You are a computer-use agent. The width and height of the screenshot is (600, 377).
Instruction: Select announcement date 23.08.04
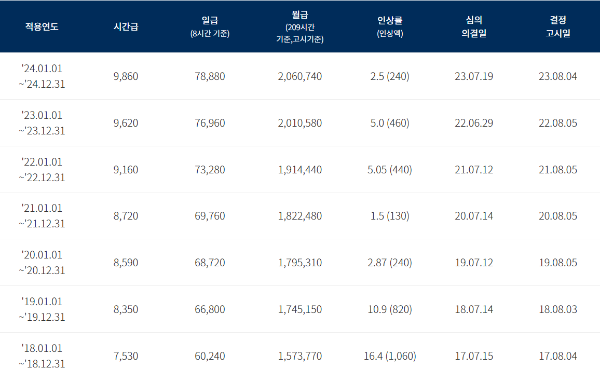pos(558,76)
